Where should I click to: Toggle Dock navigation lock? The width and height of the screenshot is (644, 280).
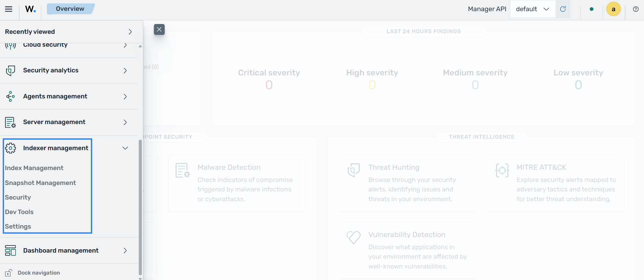click(x=8, y=273)
